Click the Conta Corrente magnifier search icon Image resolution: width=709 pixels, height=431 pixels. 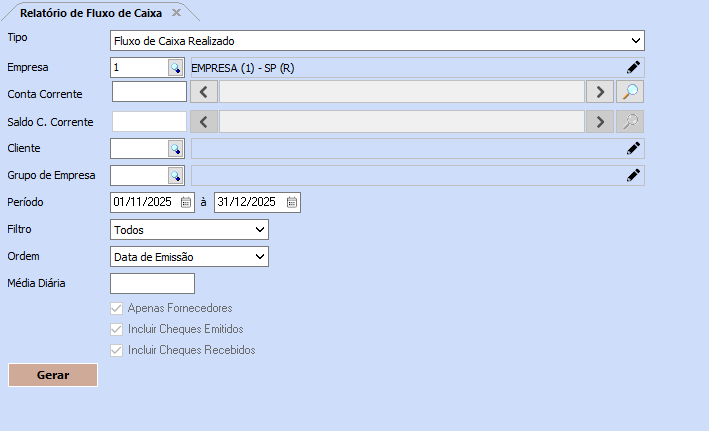point(630,92)
